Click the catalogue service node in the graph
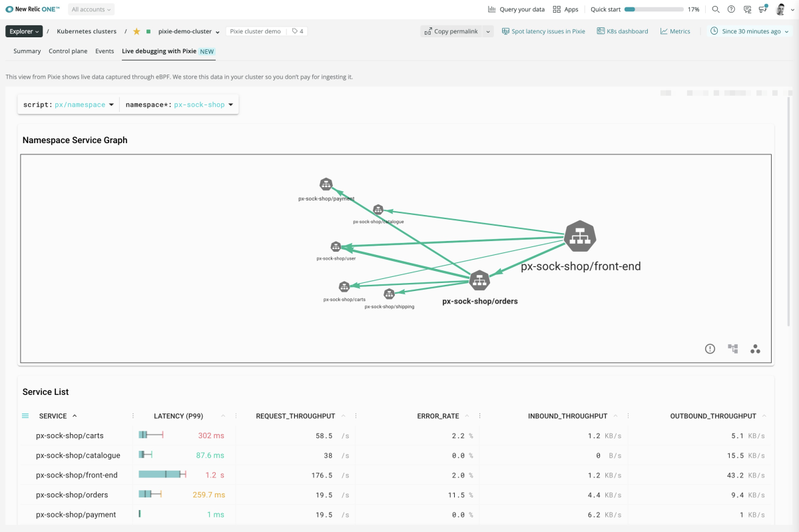 [378, 210]
